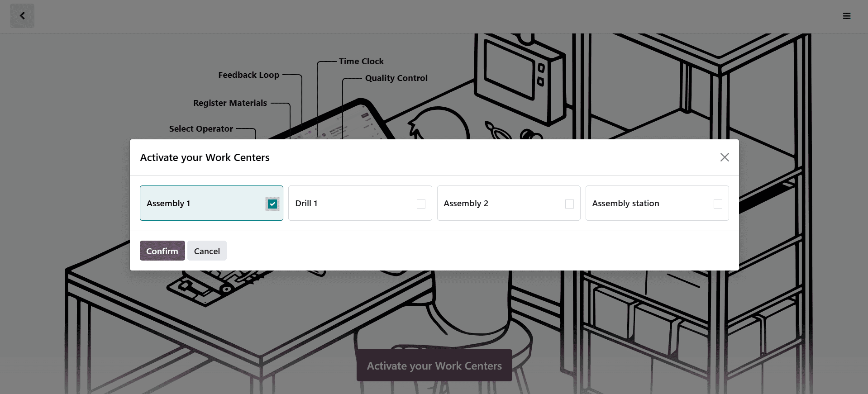868x394 pixels.
Task: Confirm the work center selection
Action: point(162,251)
